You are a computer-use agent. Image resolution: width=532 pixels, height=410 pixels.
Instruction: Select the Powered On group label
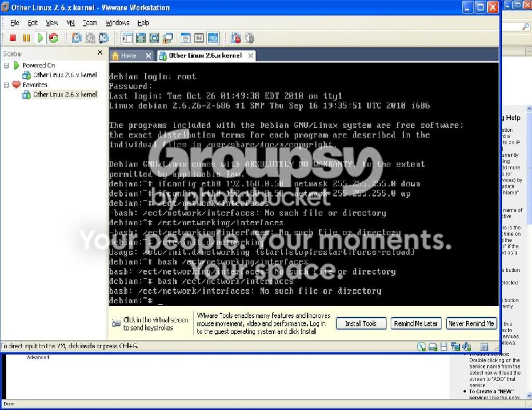(x=38, y=65)
